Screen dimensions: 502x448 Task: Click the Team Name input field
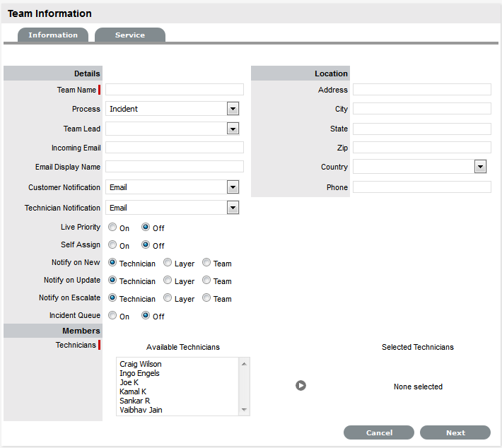pyautogui.click(x=174, y=90)
